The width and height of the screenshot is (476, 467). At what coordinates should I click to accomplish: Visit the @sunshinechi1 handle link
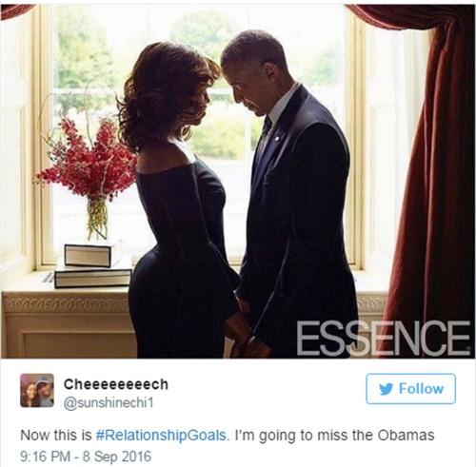[x=109, y=403]
